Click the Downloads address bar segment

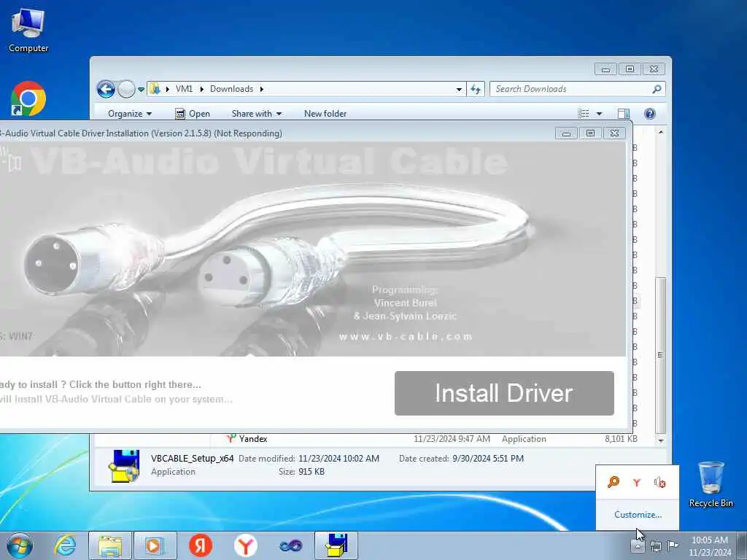pyautogui.click(x=231, y=89)
